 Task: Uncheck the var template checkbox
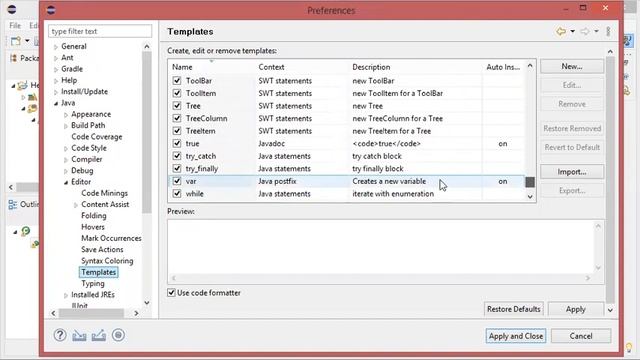pyautogui.click(x=177, y=181)
